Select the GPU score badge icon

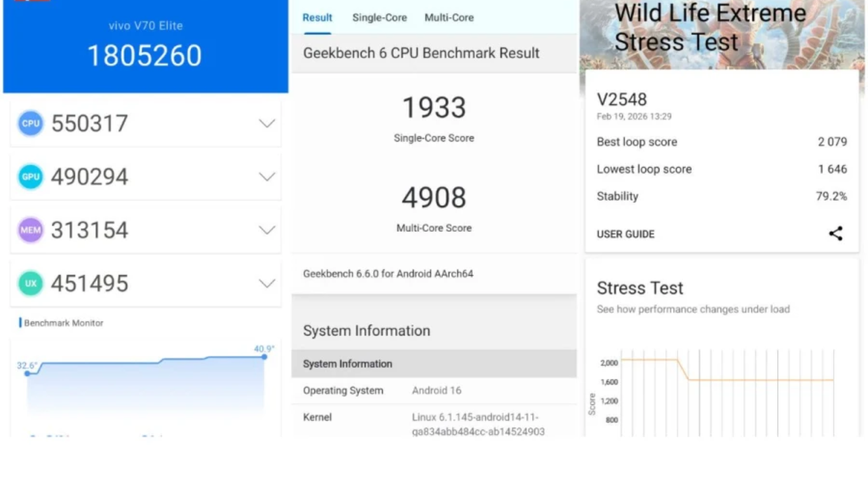30,177
